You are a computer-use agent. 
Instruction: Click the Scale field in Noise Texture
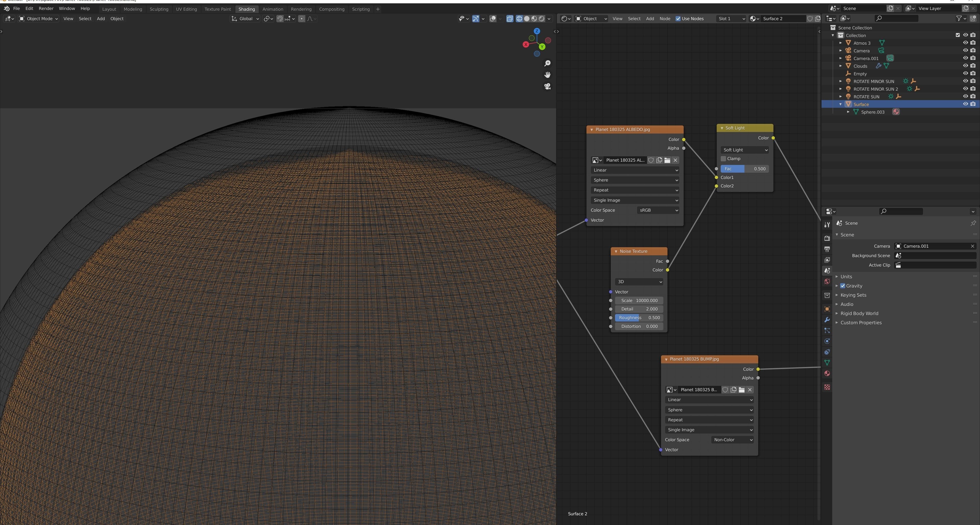click(639, 301)
